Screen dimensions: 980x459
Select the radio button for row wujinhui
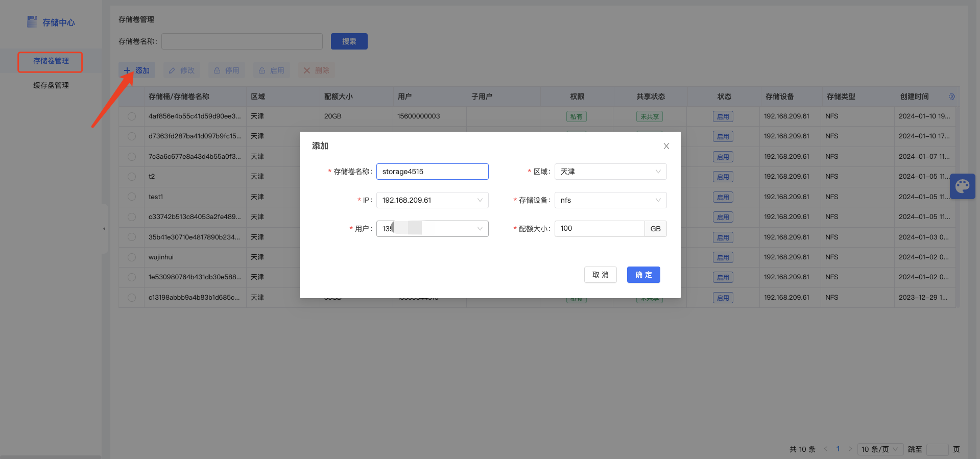(x=132, y=257)
